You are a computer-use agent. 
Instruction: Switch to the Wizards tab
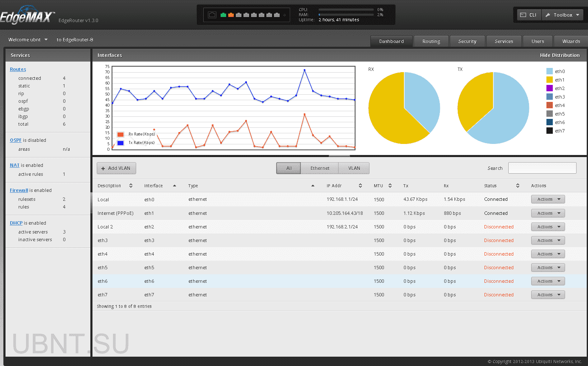coord(571,41)
